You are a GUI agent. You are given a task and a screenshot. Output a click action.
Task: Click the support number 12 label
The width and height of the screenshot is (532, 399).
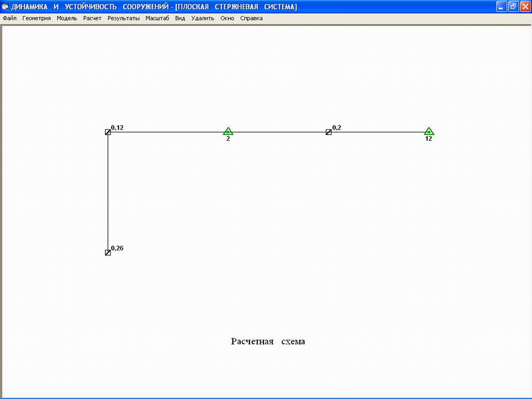[x=428, y=138]
